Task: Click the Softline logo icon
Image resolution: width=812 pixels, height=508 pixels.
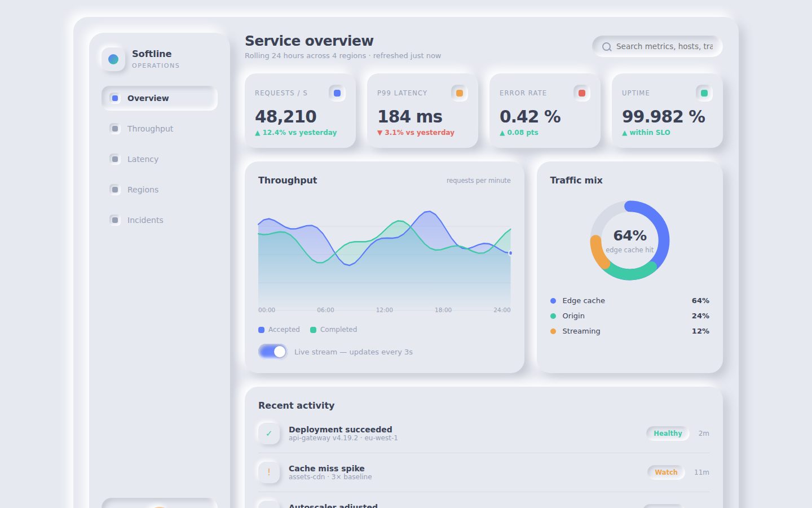Action: tap(113, 59)
